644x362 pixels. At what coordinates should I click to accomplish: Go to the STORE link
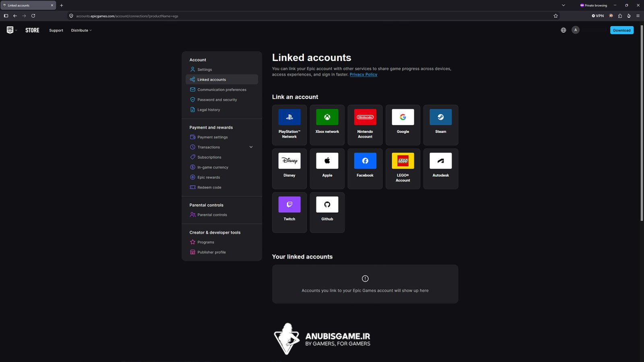(x=32, y=30)
